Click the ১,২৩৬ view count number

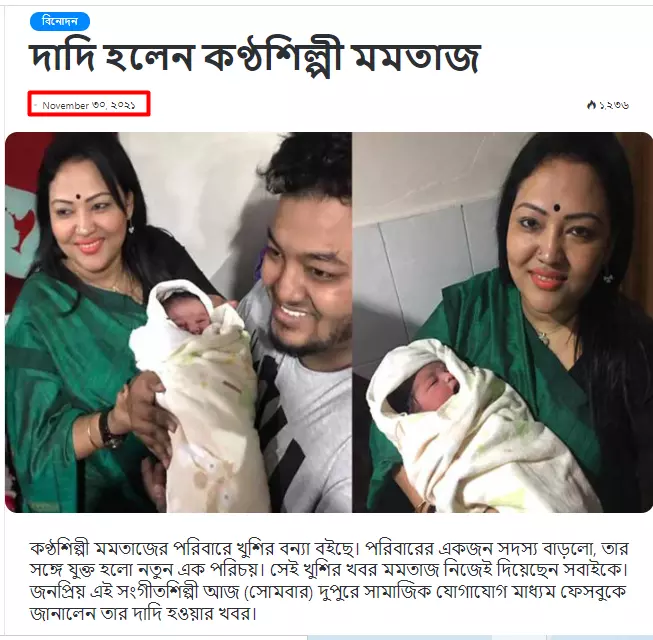(613, 105)
